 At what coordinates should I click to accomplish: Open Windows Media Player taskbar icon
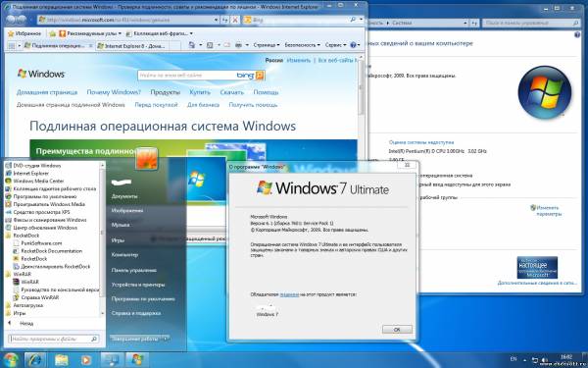(86, 360)
